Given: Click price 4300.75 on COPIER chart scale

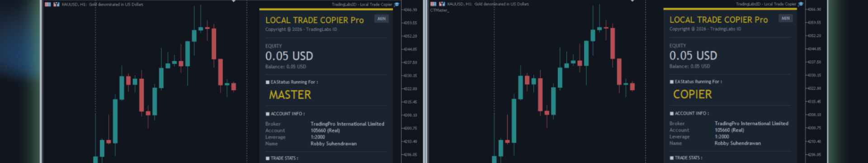Looking at the screenshot, I should point(814,128).
